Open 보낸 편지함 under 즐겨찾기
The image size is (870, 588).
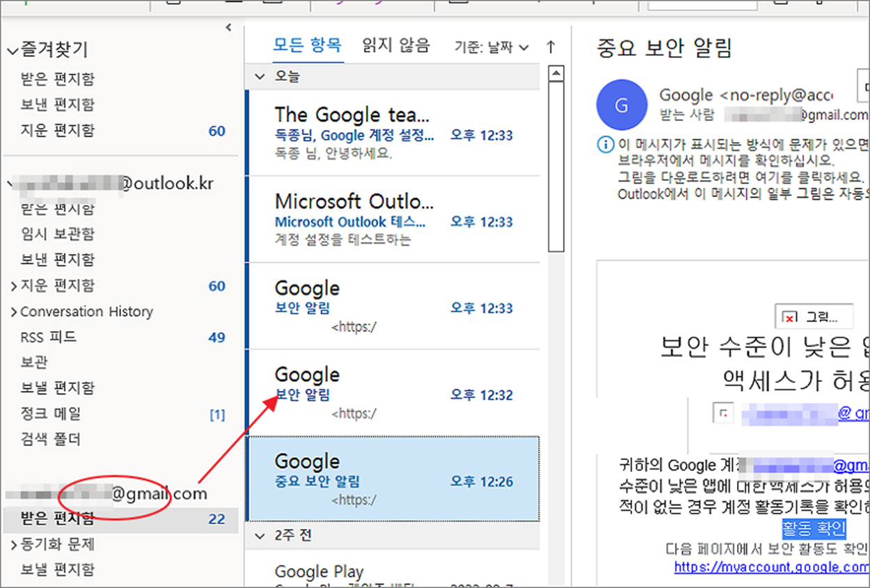click(58, 104)
